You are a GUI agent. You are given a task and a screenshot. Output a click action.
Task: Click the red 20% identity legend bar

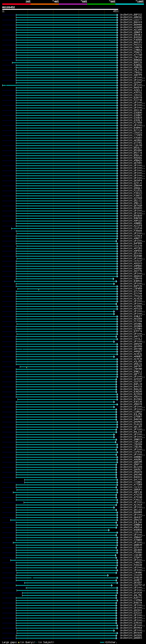point(16,4)
